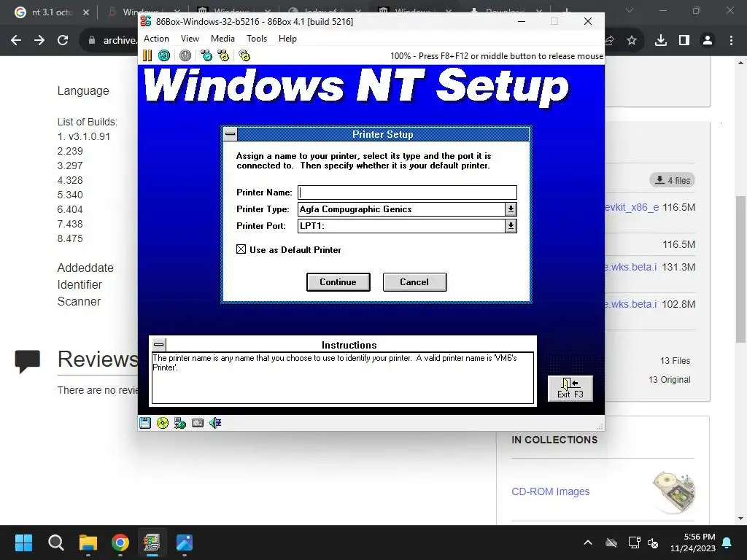Open Chrome three-dot menu

point(731,41)
